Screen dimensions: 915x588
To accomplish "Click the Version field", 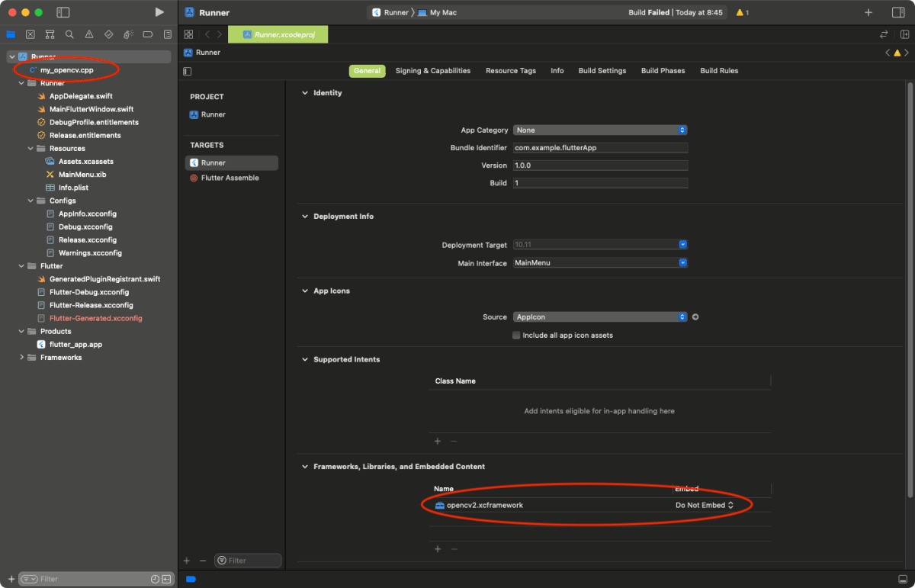I will 600,165.
